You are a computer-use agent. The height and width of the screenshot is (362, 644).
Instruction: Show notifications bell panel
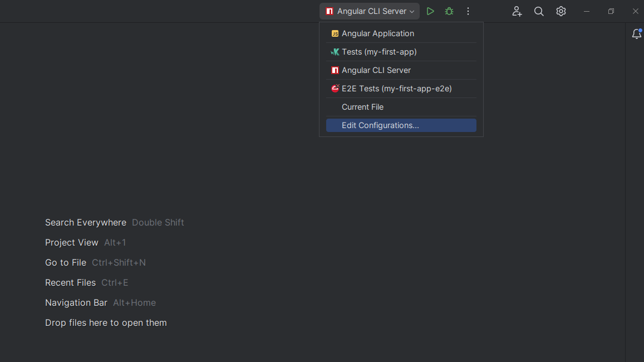click(x=637, y=34)
